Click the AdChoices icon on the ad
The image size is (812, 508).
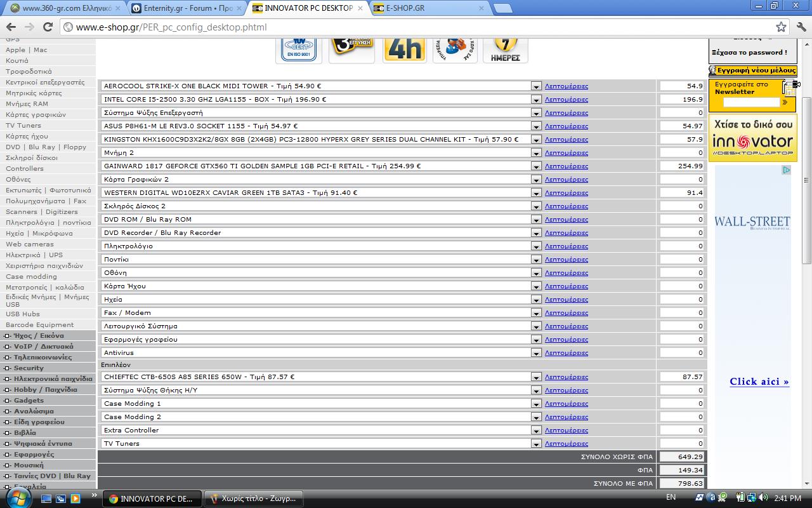[786, 170]
